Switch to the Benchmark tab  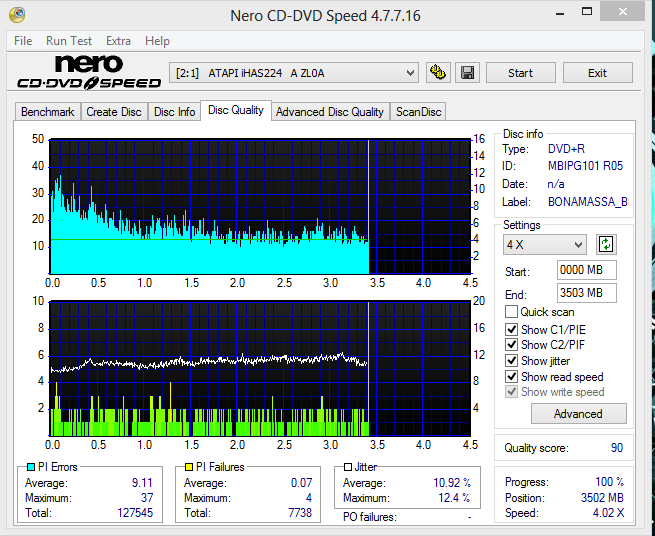(x=48, y=112)
